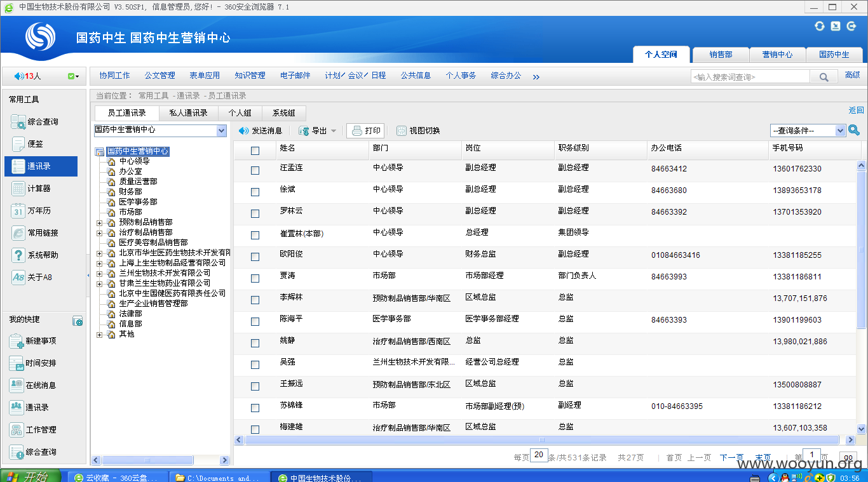Click the keyword search input field
868x482 pixels.
point(750,77)
